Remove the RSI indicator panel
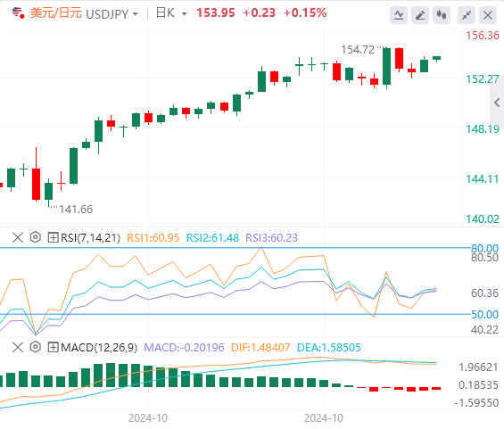This screenshot has width=504, height=429. [x=18, y=237]
